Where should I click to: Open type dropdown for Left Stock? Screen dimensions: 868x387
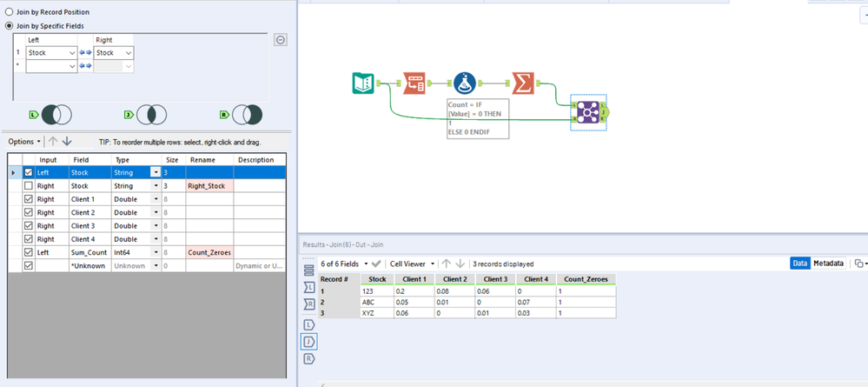(x=156, y=172)
